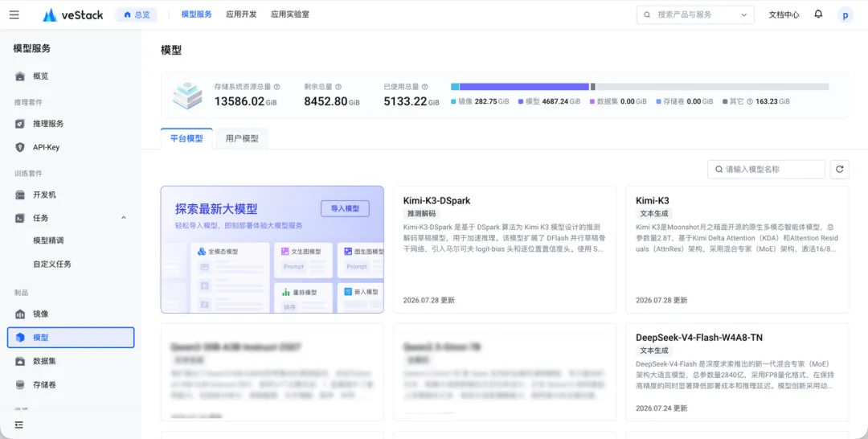Open the Kimi-K3-DSpark model card title
The width and height of the screenshot is (868, 439).
click(436, 200)
